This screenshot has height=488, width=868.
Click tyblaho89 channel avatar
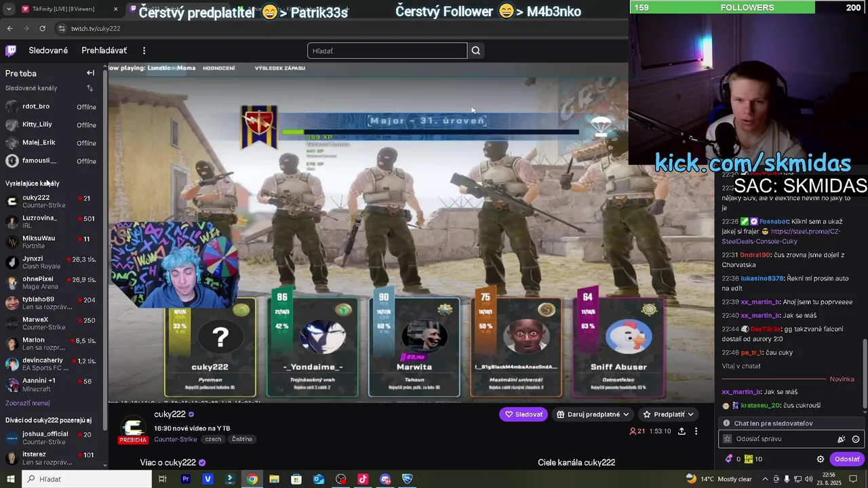pyautogui.click(x=12, y=303)
